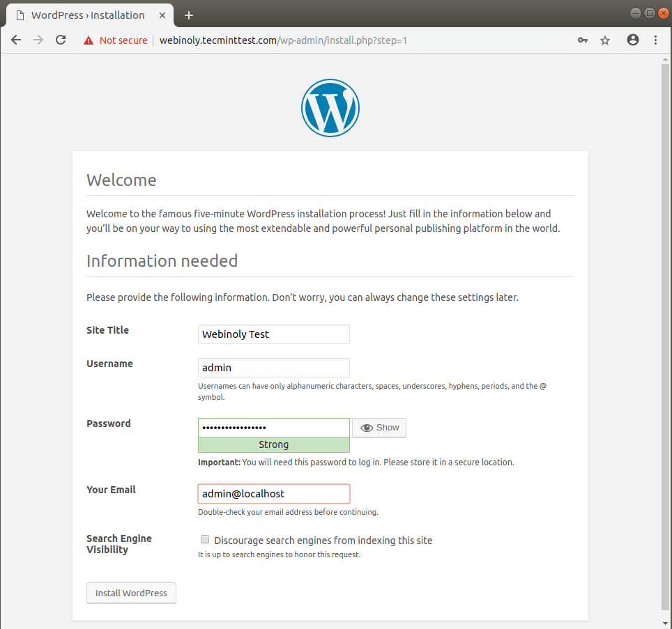Click the Site Title label
This screenshot has height=629, width=672.
107,330
